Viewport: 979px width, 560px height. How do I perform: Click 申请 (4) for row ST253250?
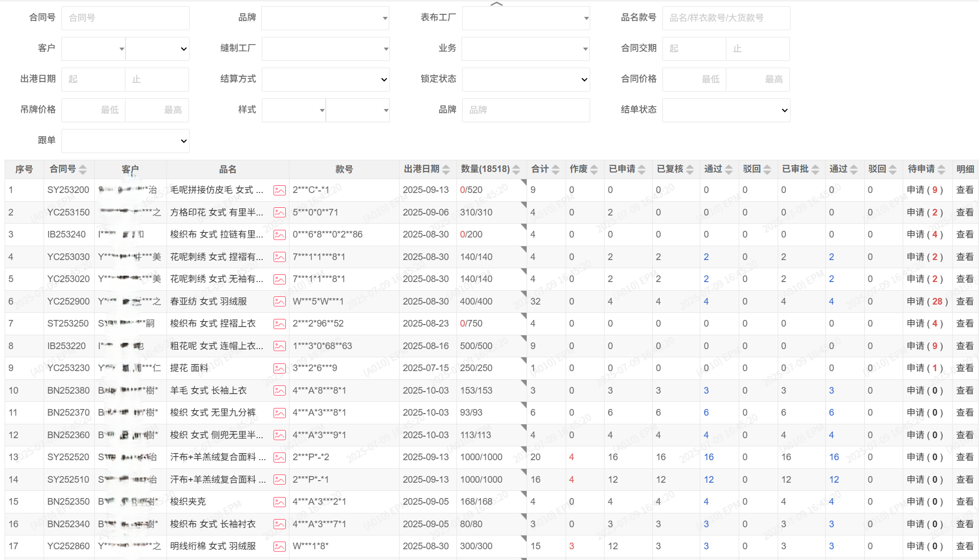(925, 324)
